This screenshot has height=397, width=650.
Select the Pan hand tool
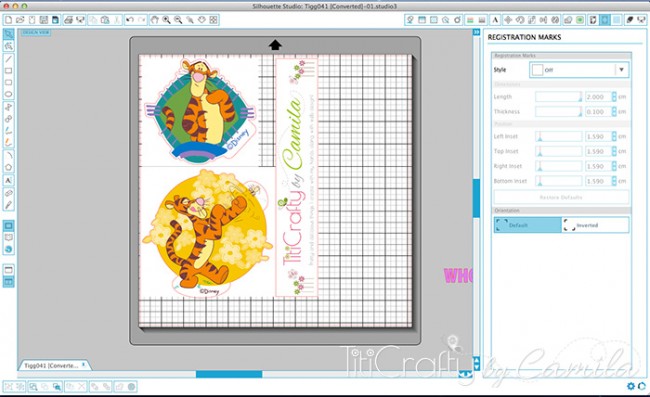[155, 20]
